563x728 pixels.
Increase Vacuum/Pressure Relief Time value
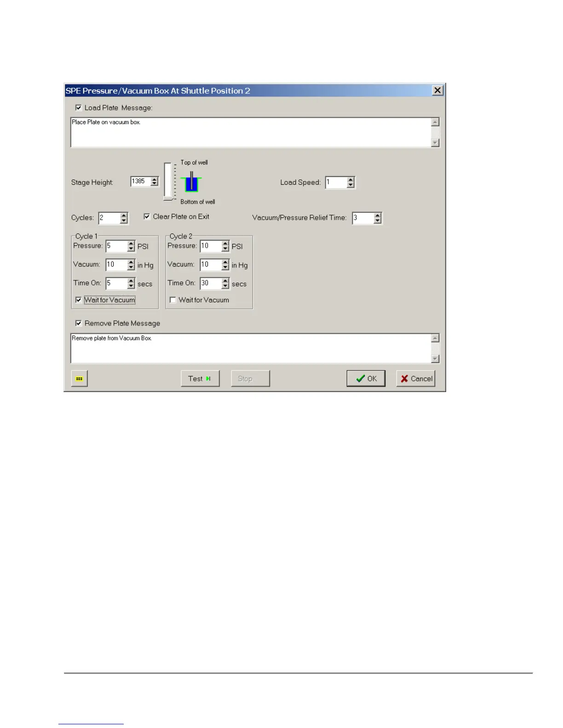378,215
